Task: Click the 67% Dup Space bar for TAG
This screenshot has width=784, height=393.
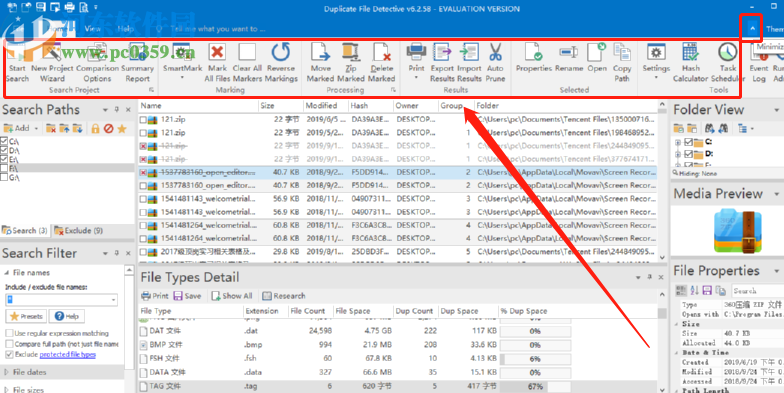Action: [535, 386]
